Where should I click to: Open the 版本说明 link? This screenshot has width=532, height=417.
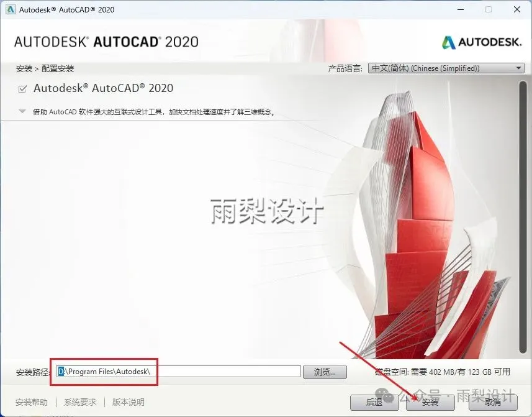click(x=128, y=403)
